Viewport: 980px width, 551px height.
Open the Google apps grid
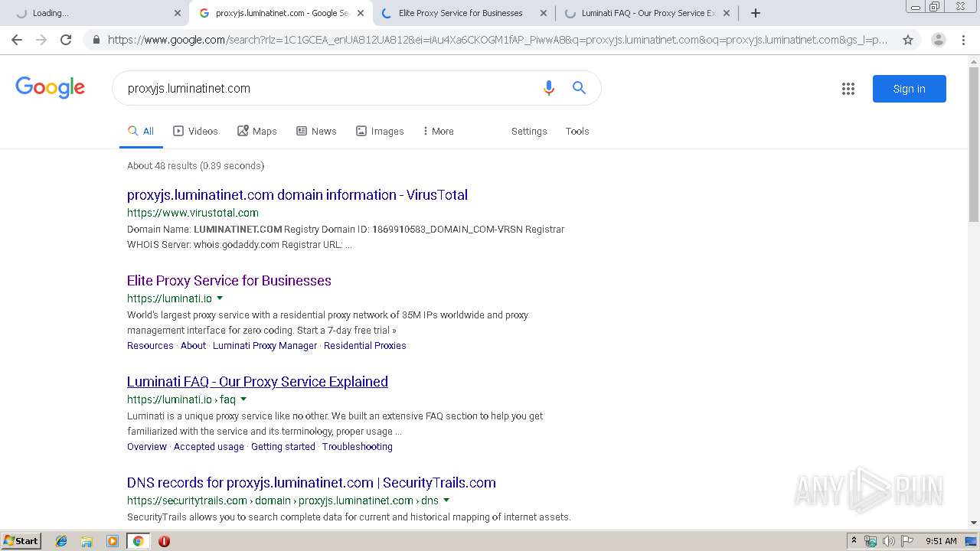[x=848, y=89]
